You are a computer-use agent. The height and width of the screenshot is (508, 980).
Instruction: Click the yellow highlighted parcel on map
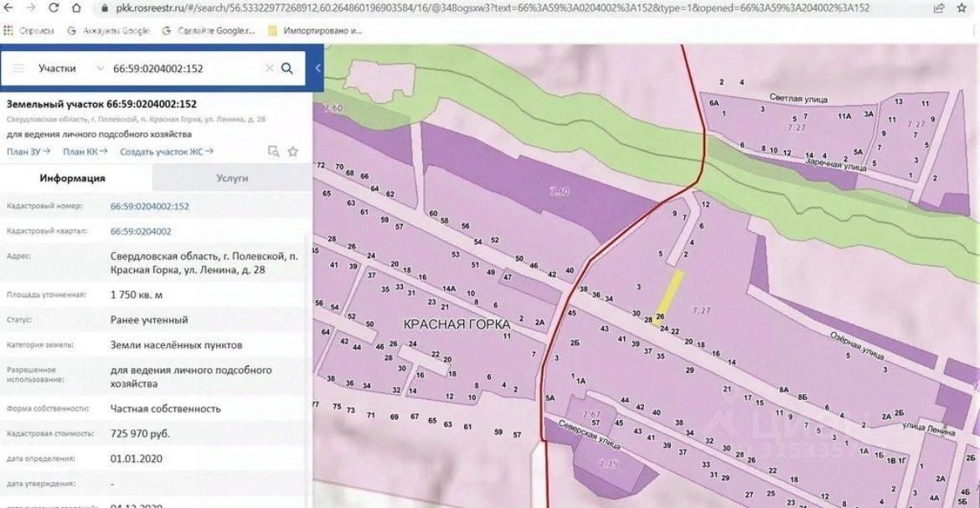[671, 290]
